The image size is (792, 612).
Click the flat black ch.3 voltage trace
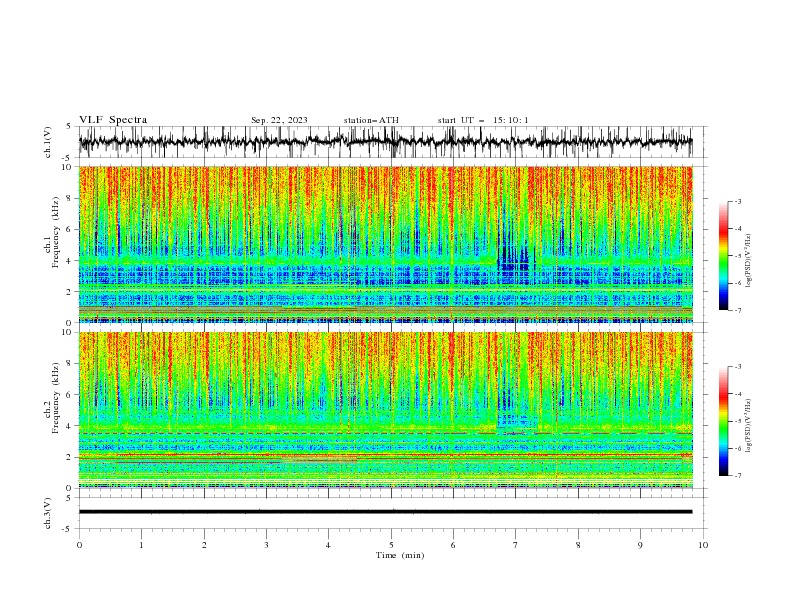(385, 512)
